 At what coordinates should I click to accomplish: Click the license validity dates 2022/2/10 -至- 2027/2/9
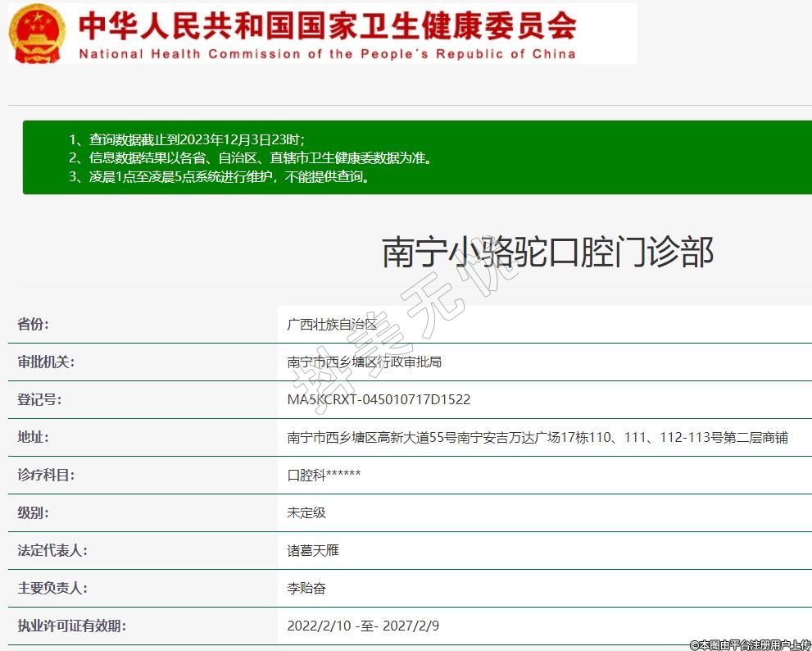pyautogui.click(x=363, y=626)
